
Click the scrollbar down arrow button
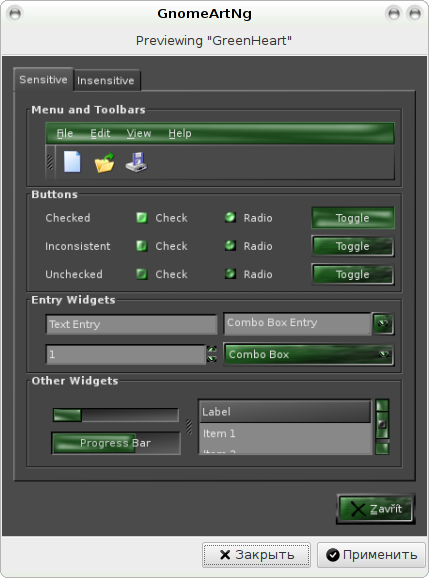382,448
